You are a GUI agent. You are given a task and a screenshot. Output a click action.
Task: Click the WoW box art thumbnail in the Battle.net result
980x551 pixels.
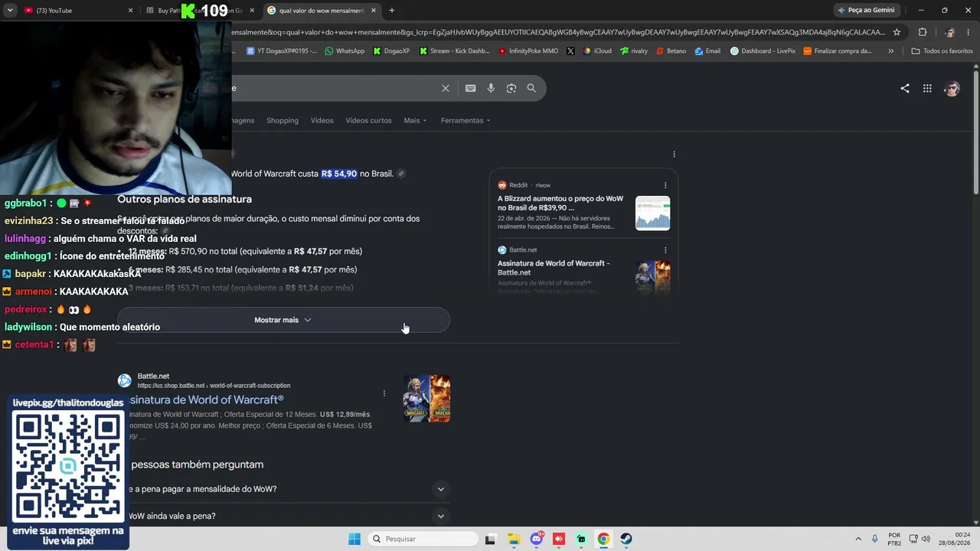tap(426, 399)
